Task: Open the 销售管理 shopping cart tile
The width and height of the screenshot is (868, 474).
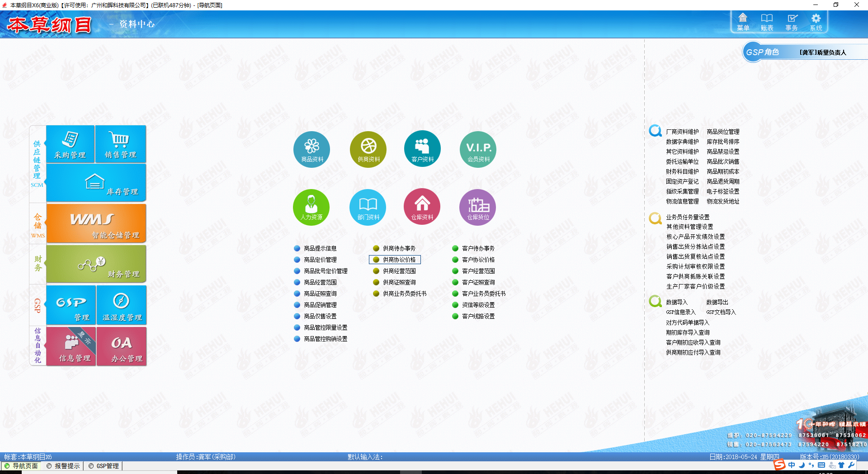Action: coord(121,144)
